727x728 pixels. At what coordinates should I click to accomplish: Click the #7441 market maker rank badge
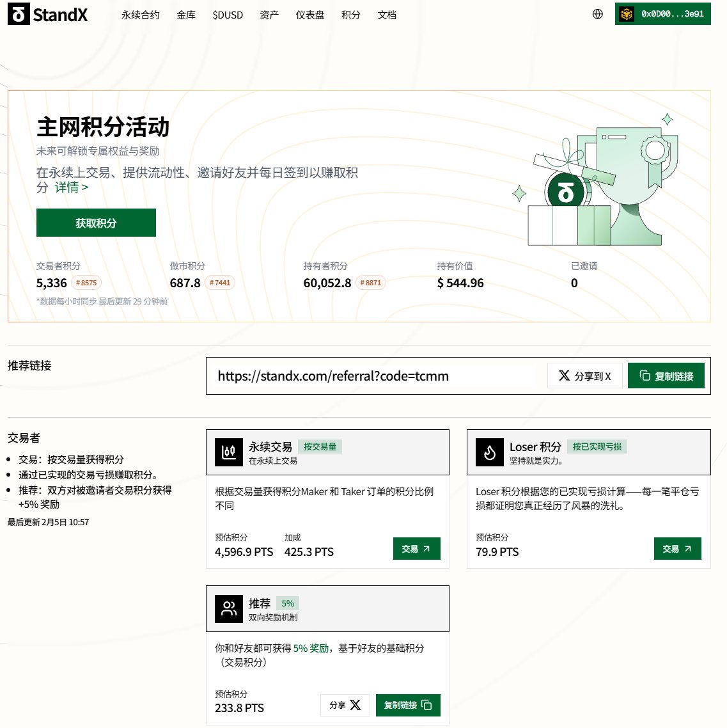tap(220, 283)
